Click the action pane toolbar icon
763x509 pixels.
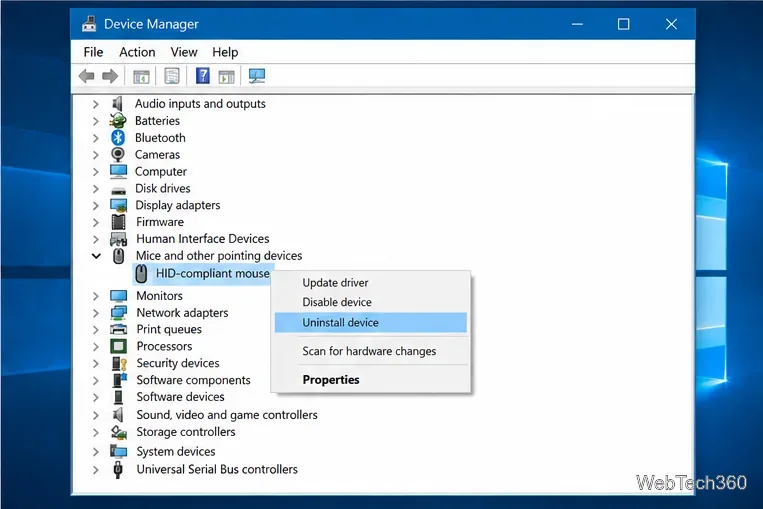[226, 76]
